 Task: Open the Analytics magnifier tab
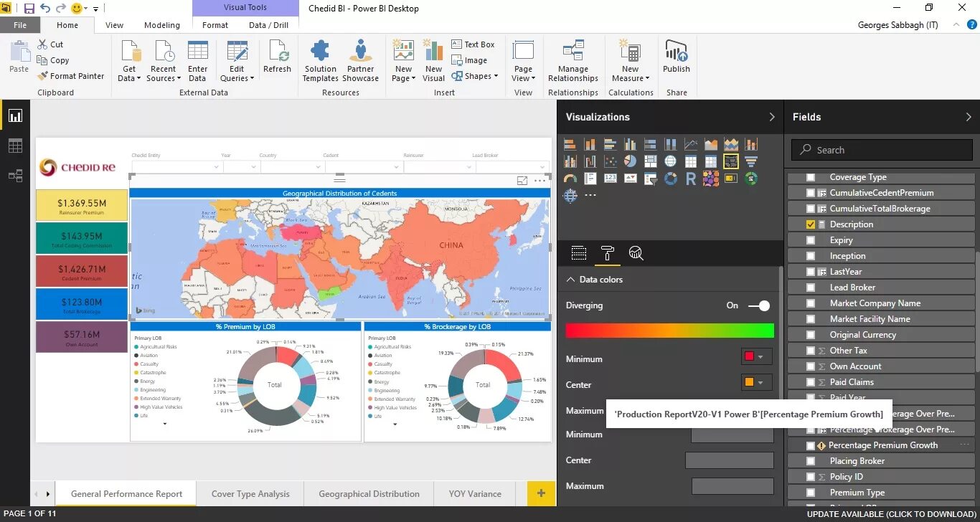coord(636,252)
